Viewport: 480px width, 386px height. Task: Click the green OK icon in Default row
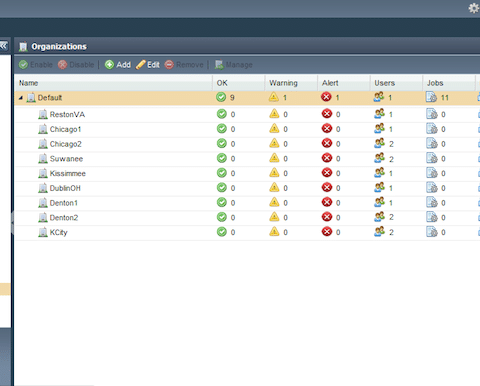(221, 97)
